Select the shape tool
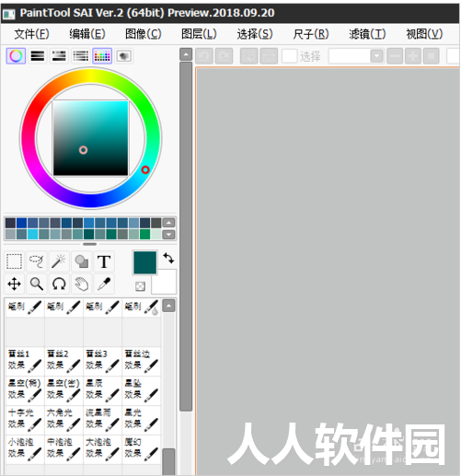 [x=82, y=261]
